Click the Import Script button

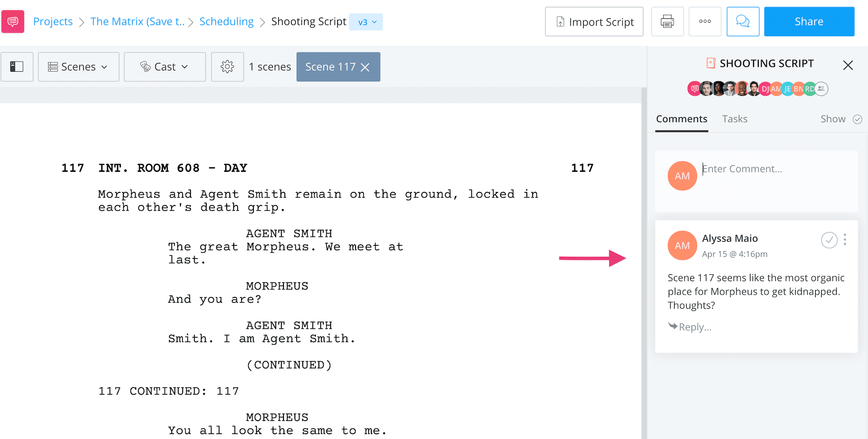tap(594, 21)
